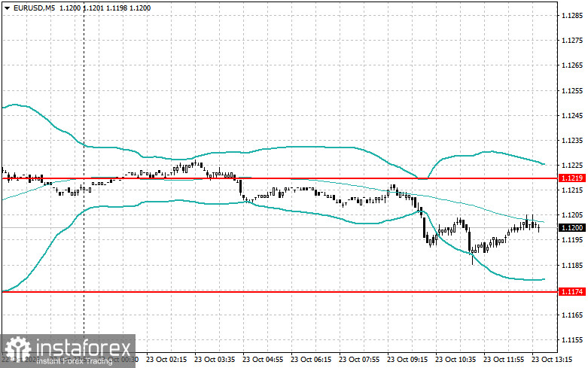Select the 1.1285 price axis label
Viewport: 588px width, 368px height.
tap(573, 16)
